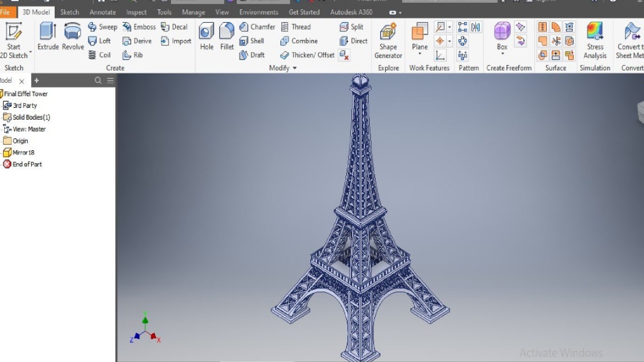This screenshot has width=644, height=362.
Task: Launch Stress Analysis simulation
Action: pyautogui.click(x=595, y=40)
